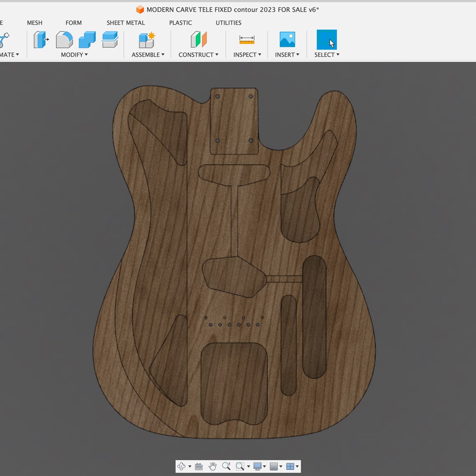Activate the Split Body tool icon
The height and width of the screenshot is (476, 476).
110,40
